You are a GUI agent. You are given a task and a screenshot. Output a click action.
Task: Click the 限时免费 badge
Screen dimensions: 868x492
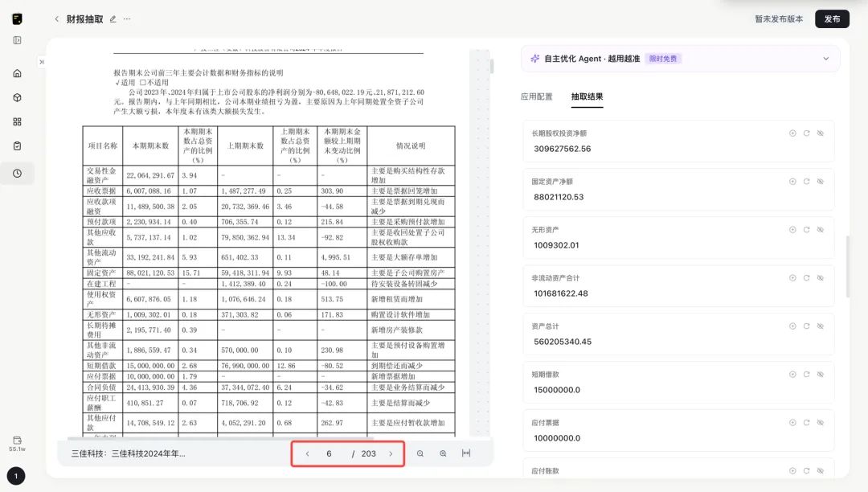point(662,59)
